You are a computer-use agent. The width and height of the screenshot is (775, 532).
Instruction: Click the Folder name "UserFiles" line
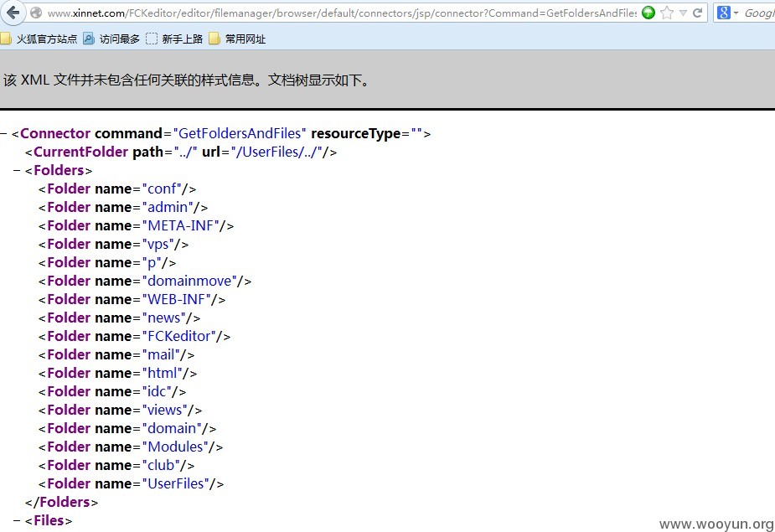(131, 483)
